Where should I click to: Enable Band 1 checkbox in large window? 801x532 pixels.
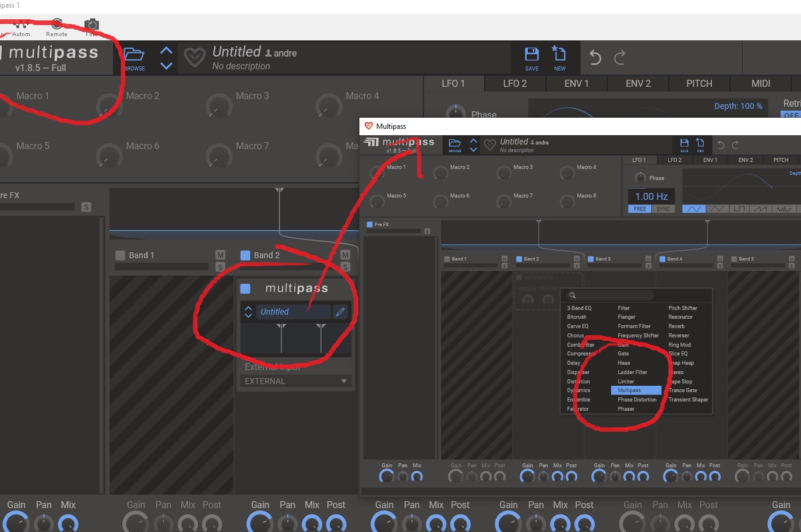[x=121, y=255]
